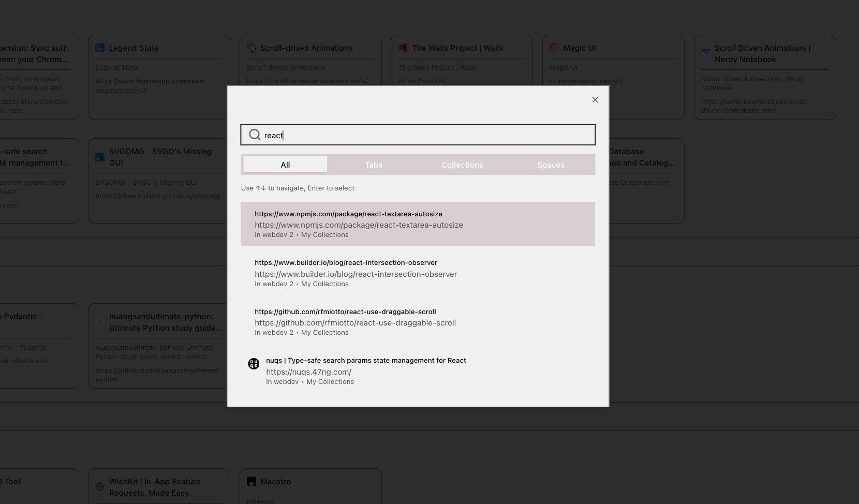This screenshot has height=504, width=859.
Task: Switch to the Tabs filter
Action: [374, 165]
